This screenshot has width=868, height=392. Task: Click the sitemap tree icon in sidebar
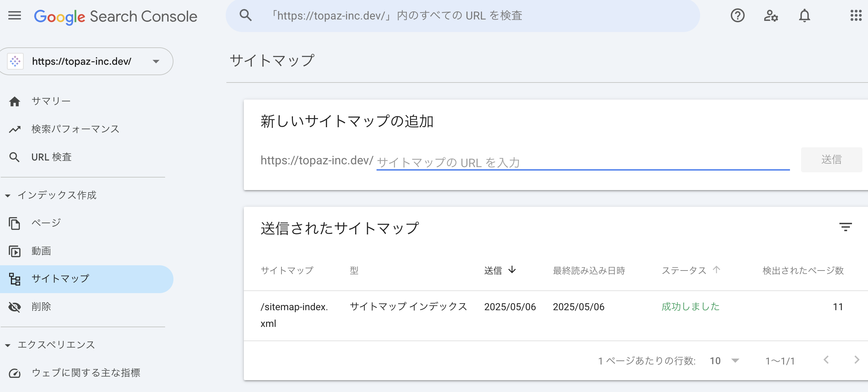click(x=15, y=279)
